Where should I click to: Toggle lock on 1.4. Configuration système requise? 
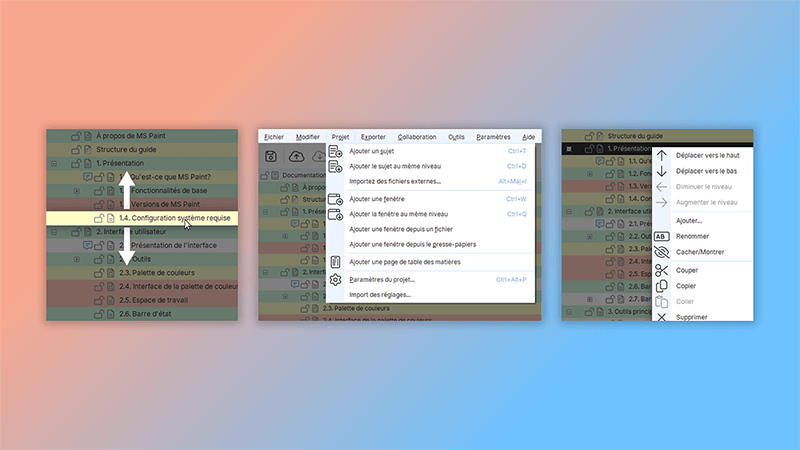click(99, 218)
